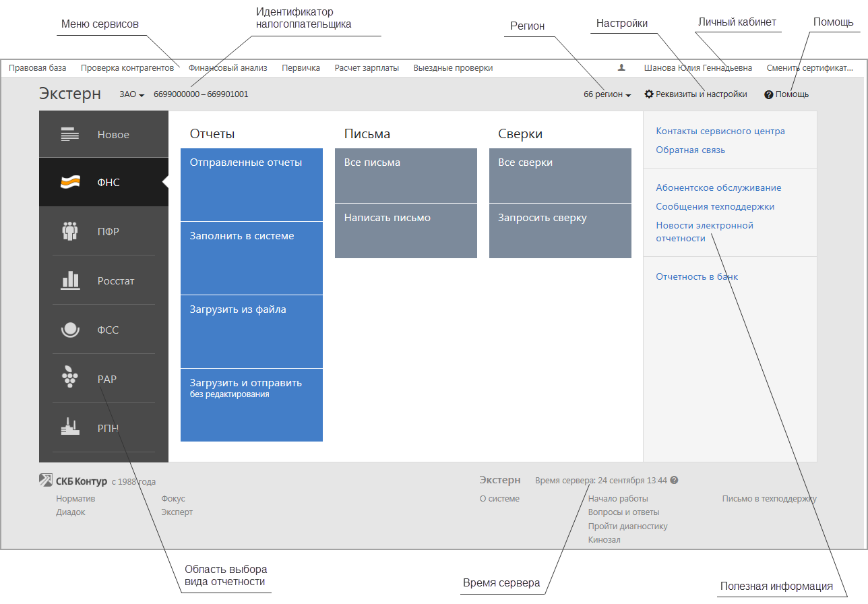
Task: Click Заполнить в системе tile
Action: (251, 258)
